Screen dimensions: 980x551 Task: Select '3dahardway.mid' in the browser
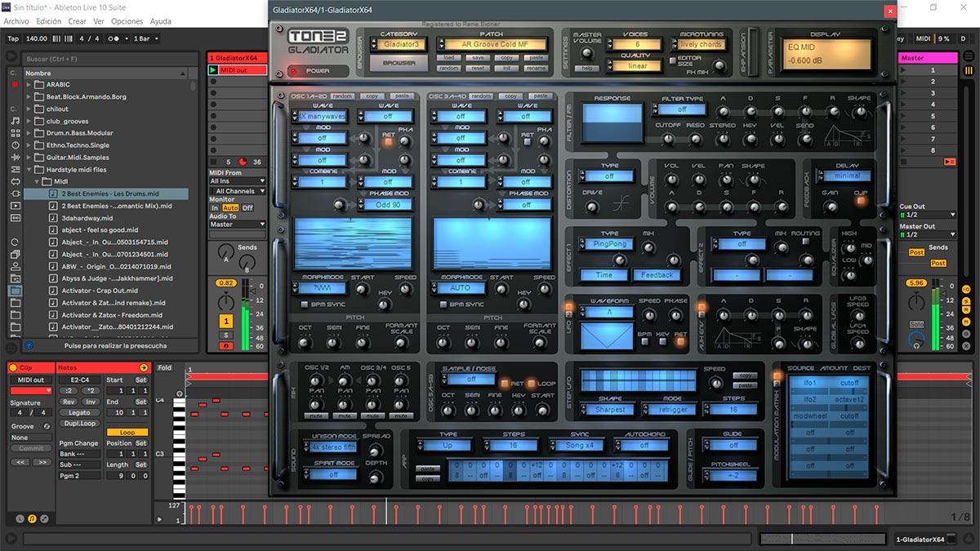pyautogui.click(x=86, y=218)
